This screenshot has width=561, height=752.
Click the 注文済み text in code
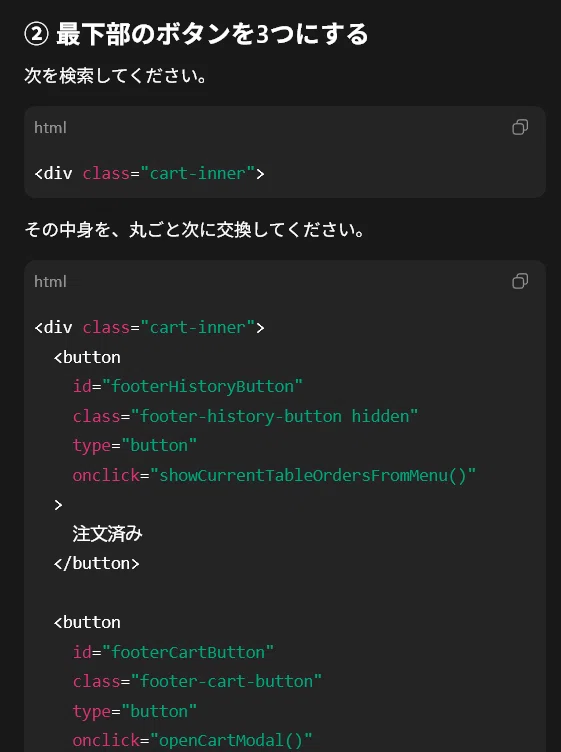tap(107, 534)
